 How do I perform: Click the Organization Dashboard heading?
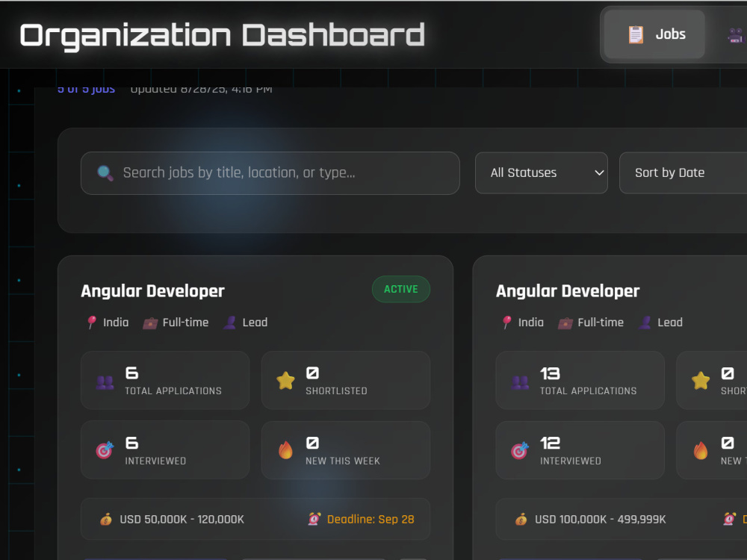pos(222,35)
